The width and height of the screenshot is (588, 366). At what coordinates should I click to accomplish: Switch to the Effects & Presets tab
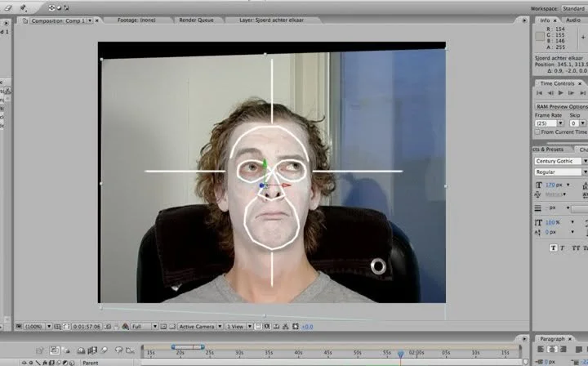tap(548, 150)
